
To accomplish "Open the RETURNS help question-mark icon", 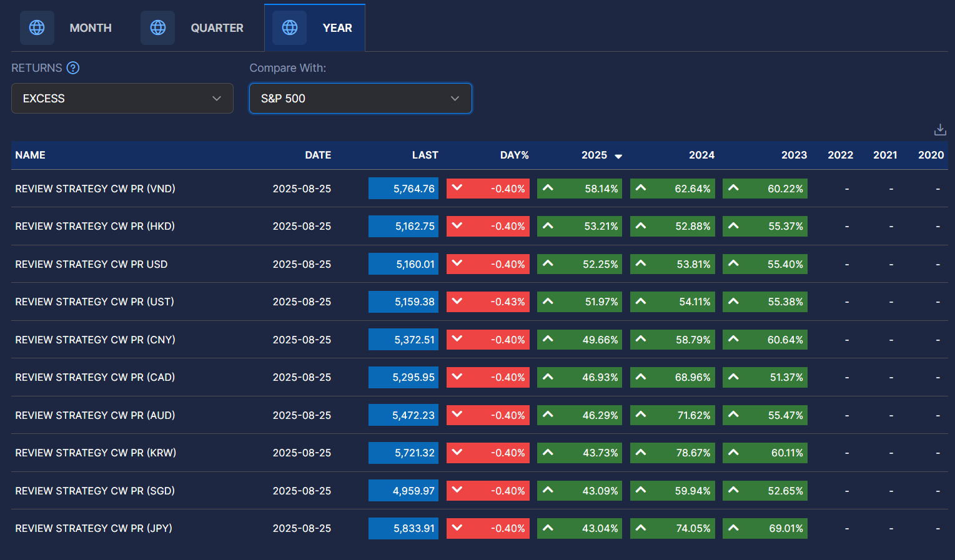I will pyautogui.click(x=73, y=68).
